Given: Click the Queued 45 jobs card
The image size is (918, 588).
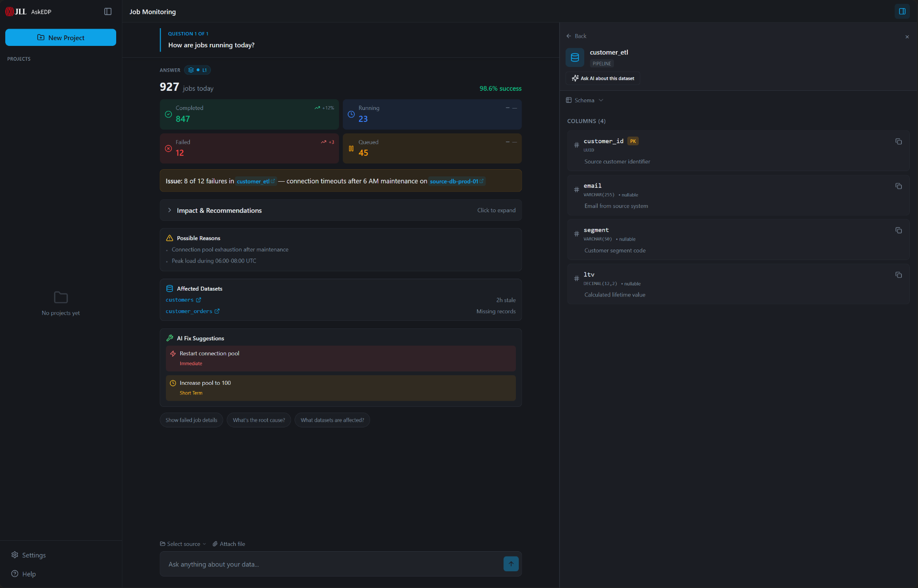Looking at the screenshot, I should (432, 148).
